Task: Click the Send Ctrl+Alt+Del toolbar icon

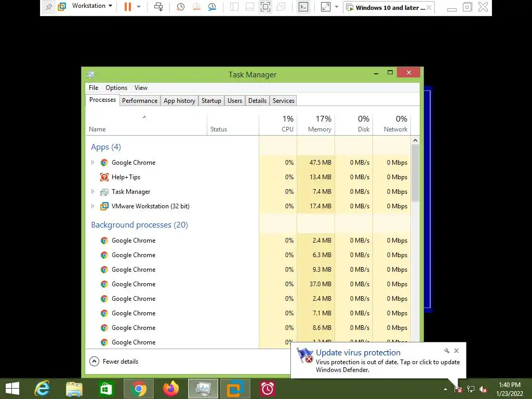Action: pos(158,7)
